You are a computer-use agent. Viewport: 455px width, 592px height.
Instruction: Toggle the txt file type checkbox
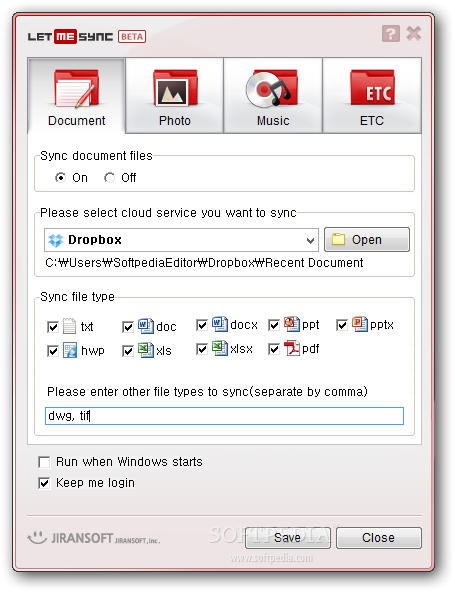53,327
